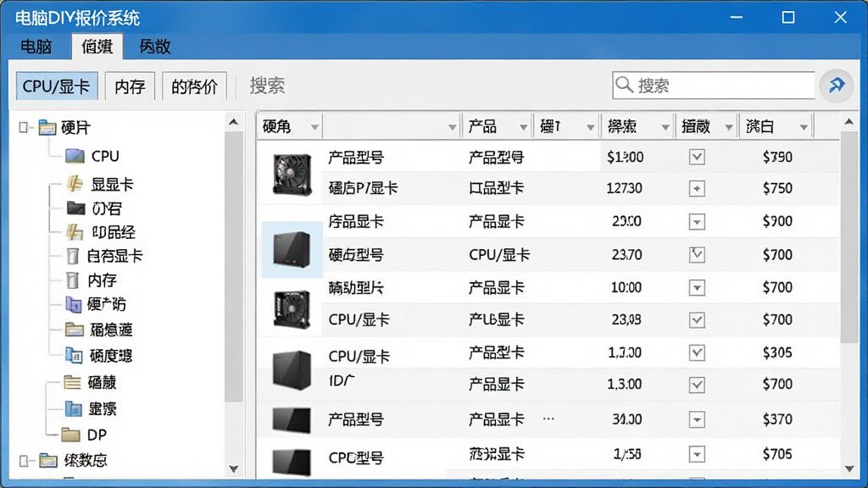Select the 显显卡 tree item icon
This screenshot has width=868, height=488.
click(x=75, y=183)
